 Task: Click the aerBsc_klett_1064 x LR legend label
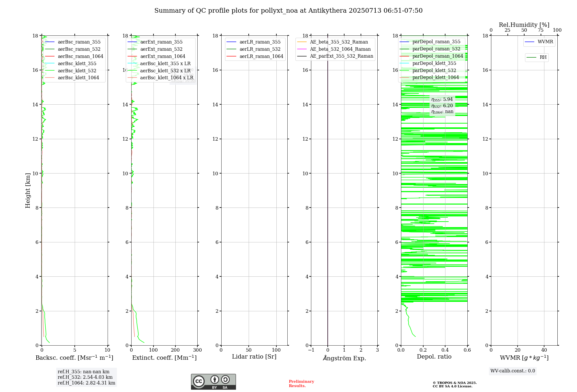[x=167, y=78]
